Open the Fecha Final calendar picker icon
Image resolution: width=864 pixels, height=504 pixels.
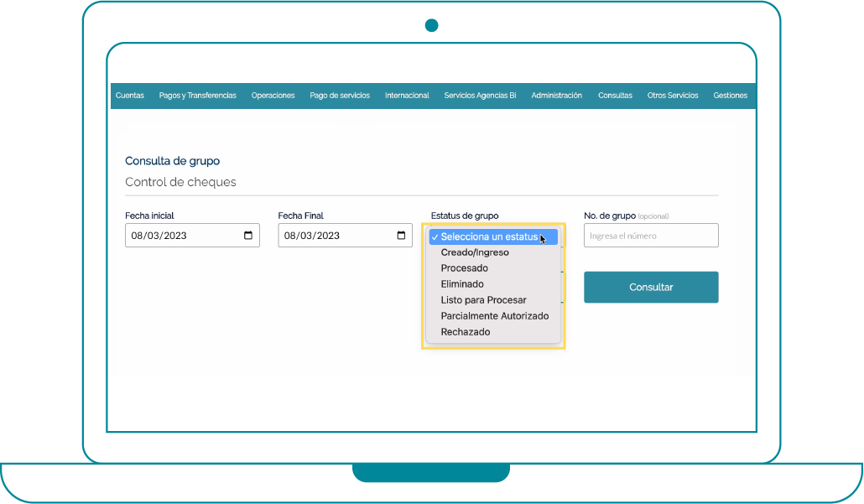pyautogui.click(x=401, y=236)
